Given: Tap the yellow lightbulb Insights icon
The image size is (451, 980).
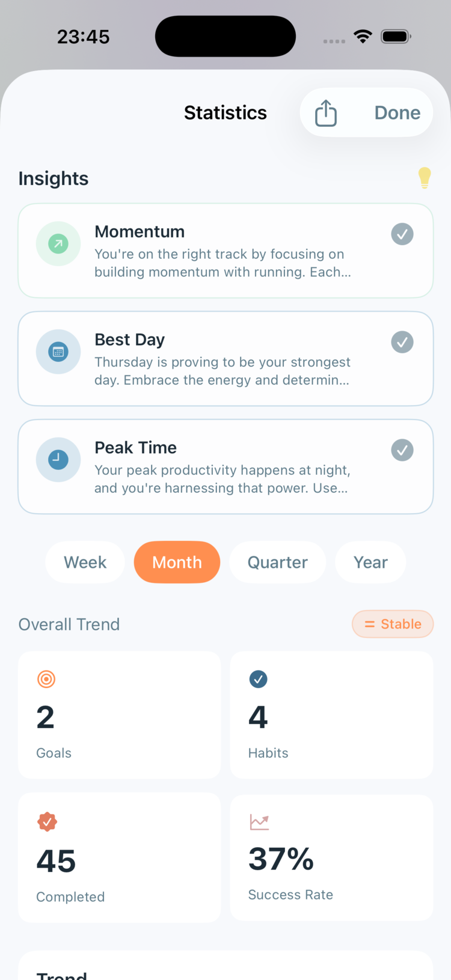Looking at the screenshot, I should (425, 178).
